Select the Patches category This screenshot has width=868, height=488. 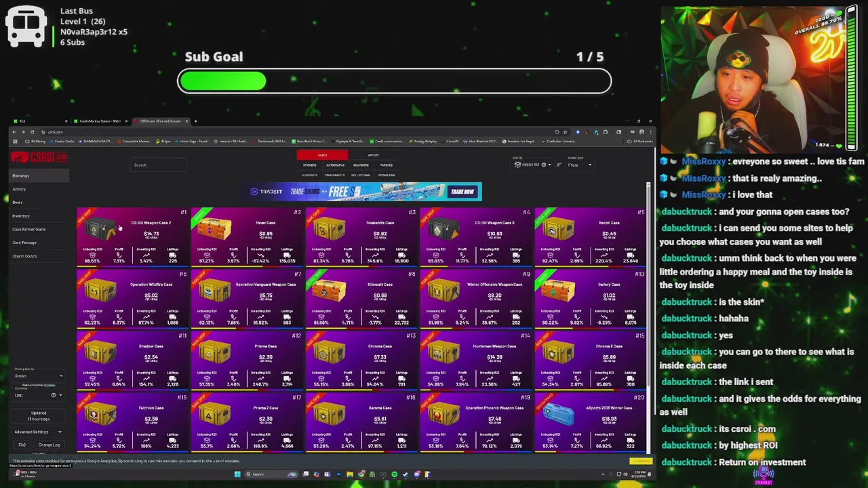click(387, 165)
